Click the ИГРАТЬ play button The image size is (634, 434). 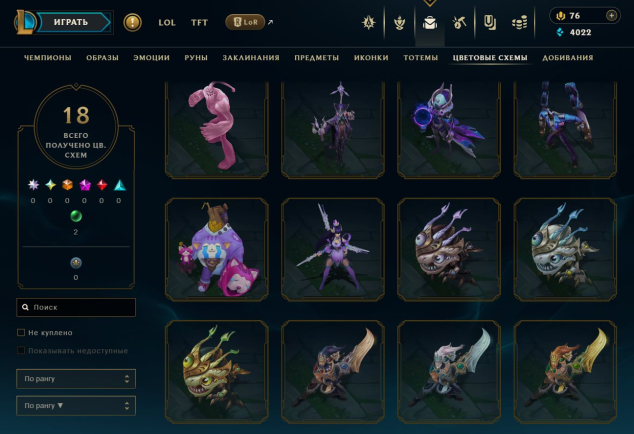point(73,22)
